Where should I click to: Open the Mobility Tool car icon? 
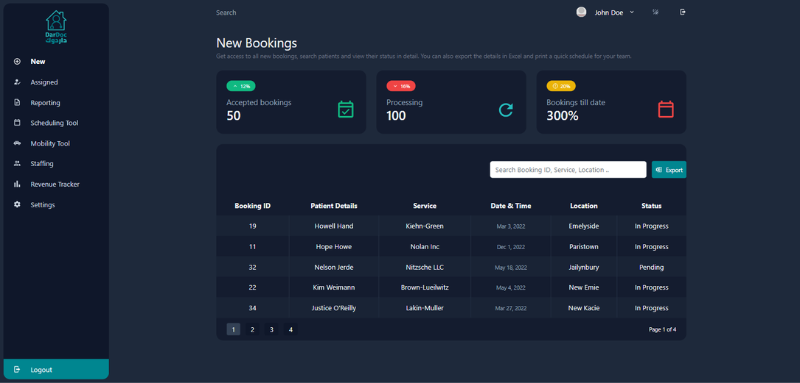coord(17,143)
